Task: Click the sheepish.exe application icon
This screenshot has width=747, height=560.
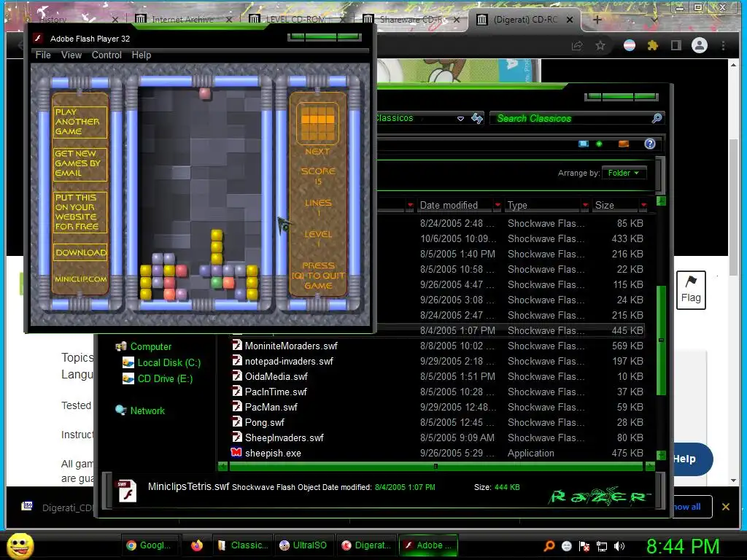Action: click(236, 452)
